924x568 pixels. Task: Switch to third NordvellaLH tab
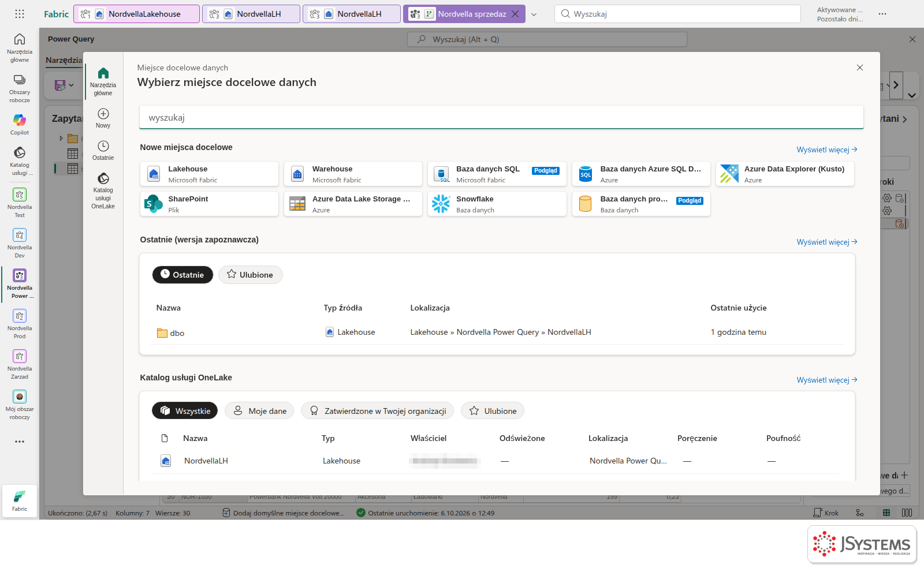pyautogui.click(x=352, y=14)
